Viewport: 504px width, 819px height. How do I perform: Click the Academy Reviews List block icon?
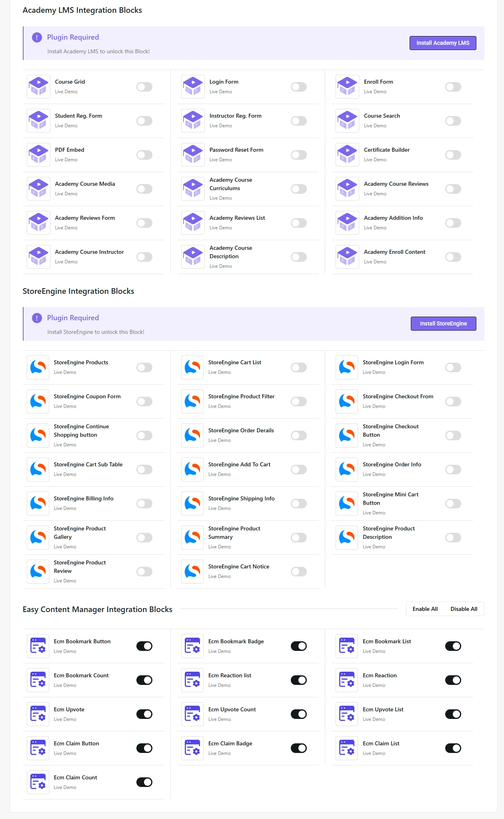point(193,223)
